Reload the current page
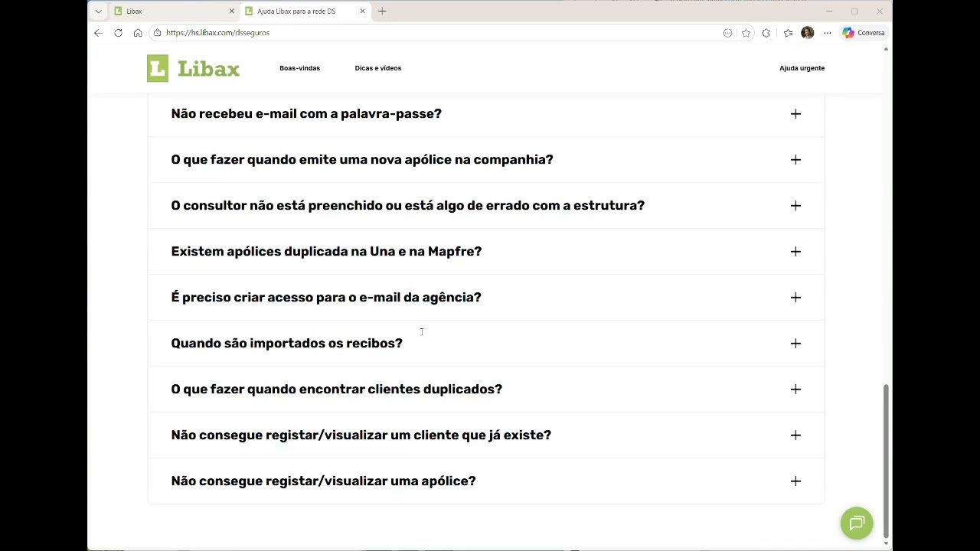980x551 pixels. click(x=118, y=33)
